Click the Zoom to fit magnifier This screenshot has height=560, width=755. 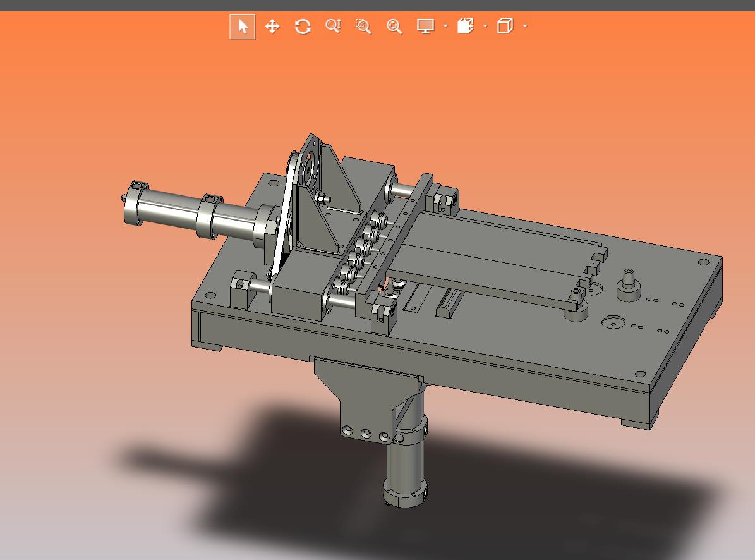pos(394,27)
